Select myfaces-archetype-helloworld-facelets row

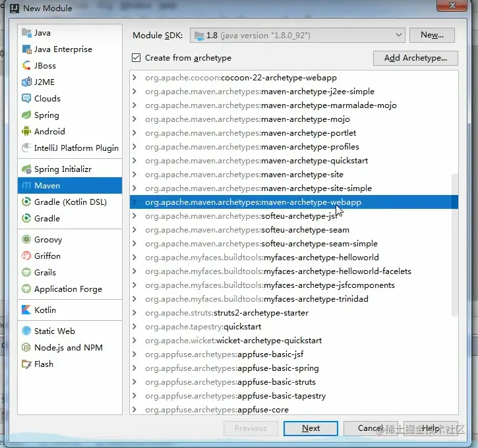click(x=294, y=271)
